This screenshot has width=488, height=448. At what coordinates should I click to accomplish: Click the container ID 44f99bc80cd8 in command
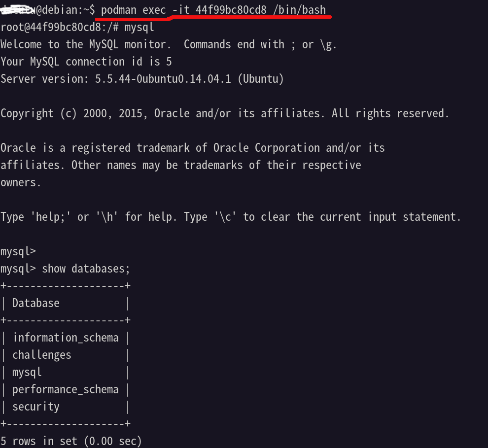pyautogui.click(x=231, y=10)
